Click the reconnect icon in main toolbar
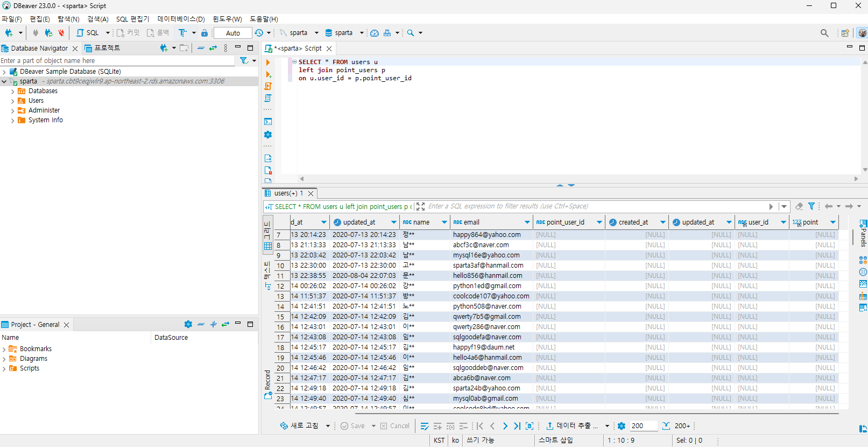 [x=48, y=33]
